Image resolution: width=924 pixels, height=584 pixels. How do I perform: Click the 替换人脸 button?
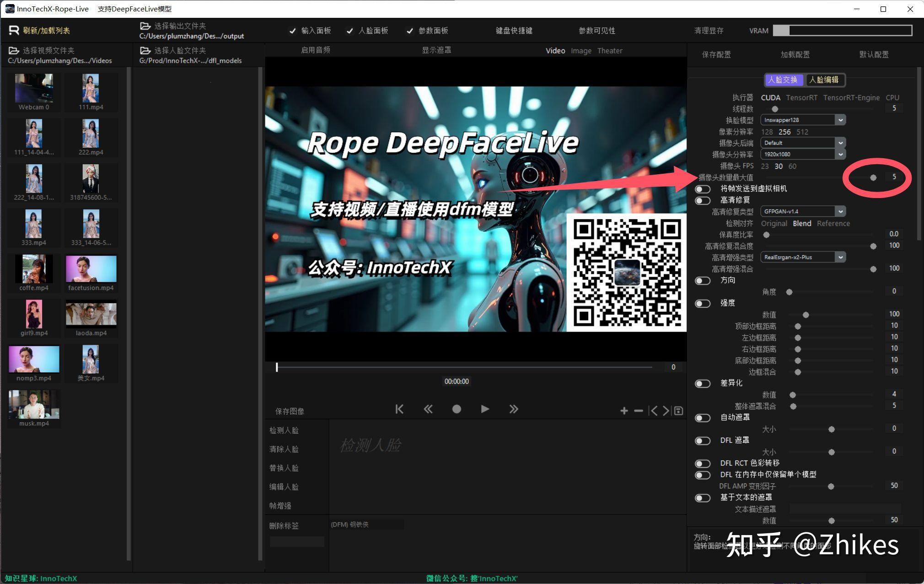[x=284, y=468]
